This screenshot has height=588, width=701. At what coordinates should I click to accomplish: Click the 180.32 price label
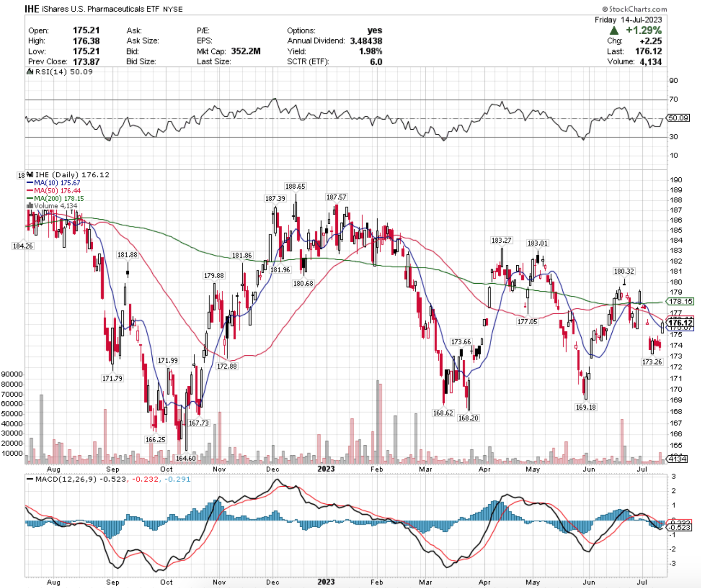tap(624, 271)
